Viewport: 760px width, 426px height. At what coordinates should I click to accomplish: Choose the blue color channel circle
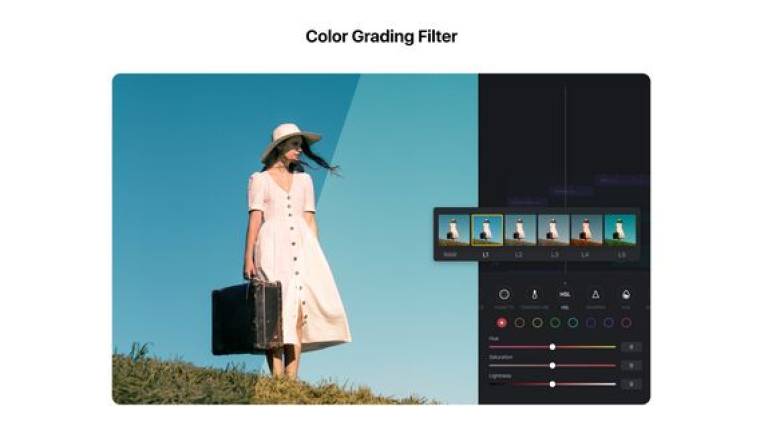click(x=591, y=323)
